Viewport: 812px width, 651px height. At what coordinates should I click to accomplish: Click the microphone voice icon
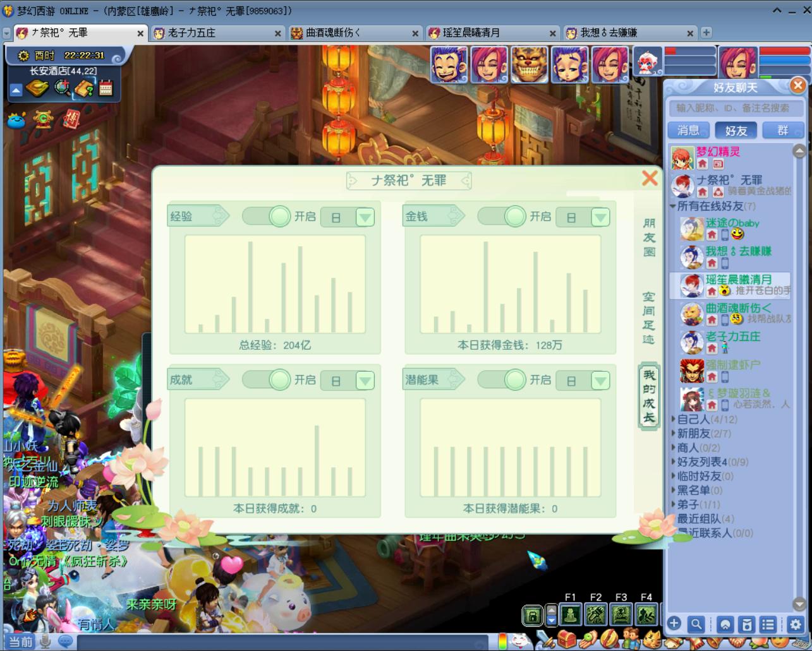click(x=45, y=642)
